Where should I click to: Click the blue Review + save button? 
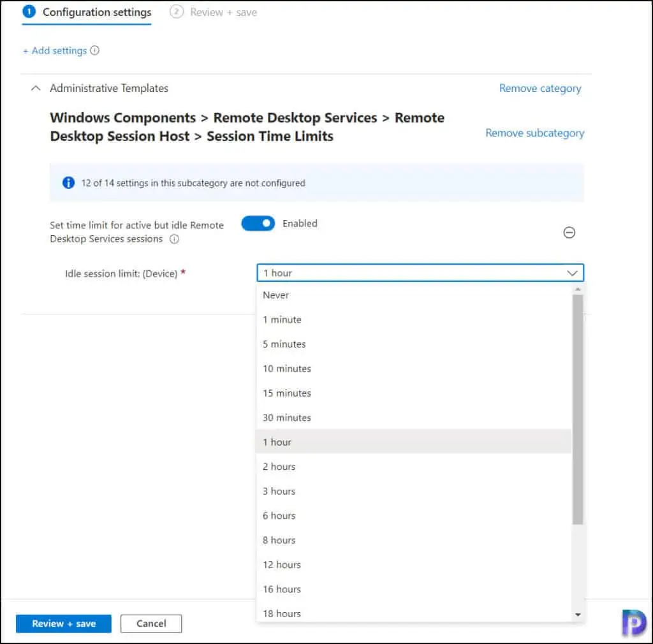tap(64, 624)
